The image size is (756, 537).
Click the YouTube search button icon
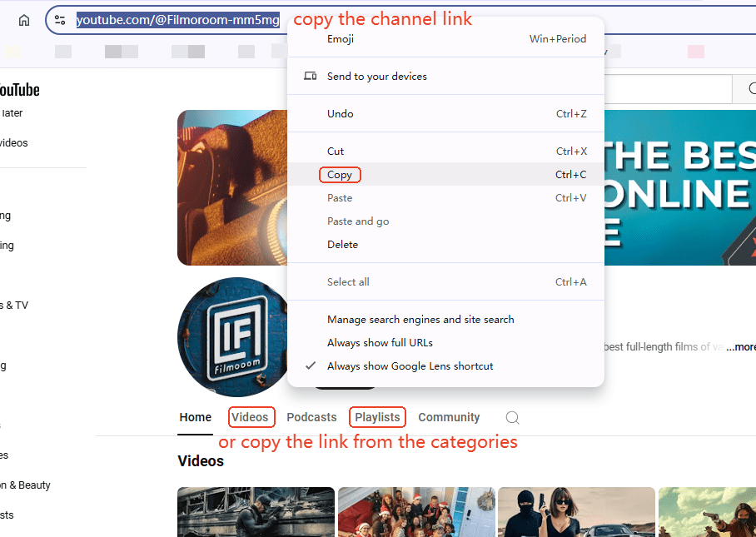744,88
